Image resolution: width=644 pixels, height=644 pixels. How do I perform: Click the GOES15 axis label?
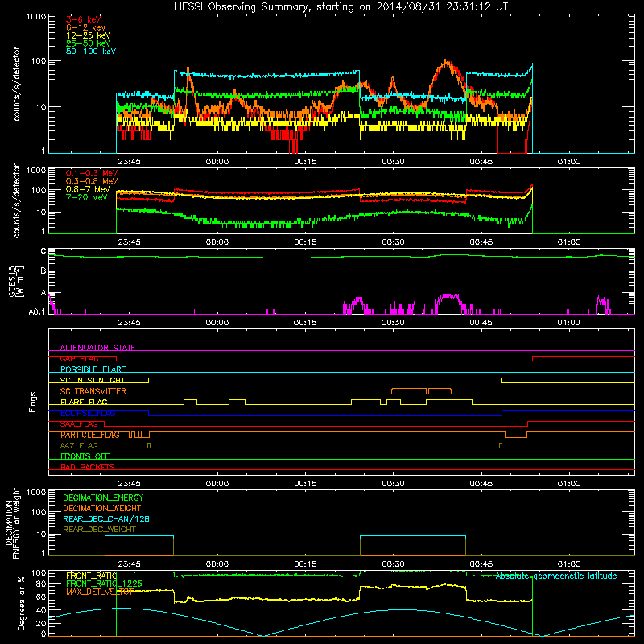[x=16, y=281]
